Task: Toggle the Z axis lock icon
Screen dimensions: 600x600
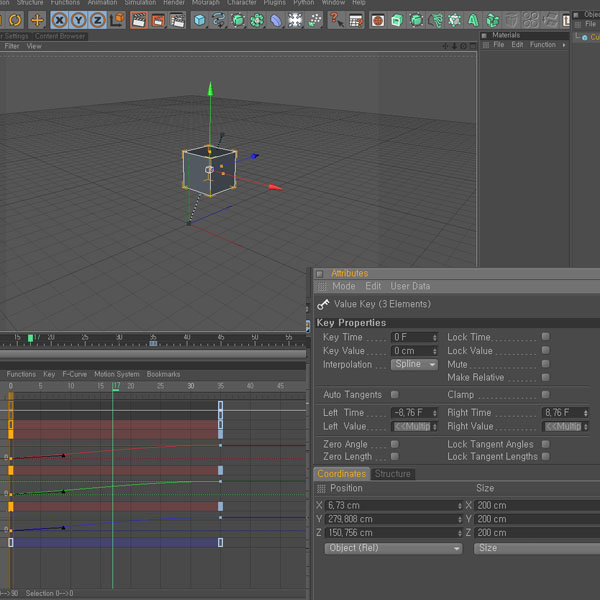Action: pyautogui.click(x=97, y=20)
